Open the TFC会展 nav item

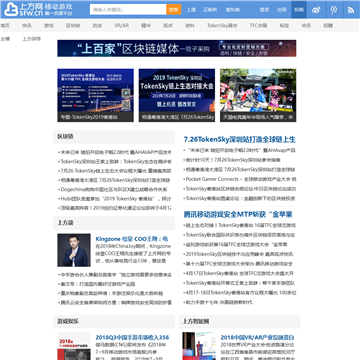click(x=259, y=25)
